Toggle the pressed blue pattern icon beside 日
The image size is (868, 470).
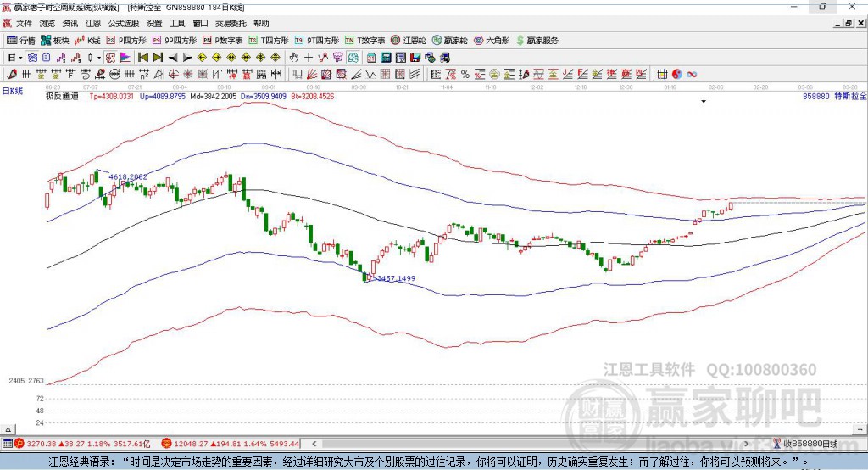(32, 57)
